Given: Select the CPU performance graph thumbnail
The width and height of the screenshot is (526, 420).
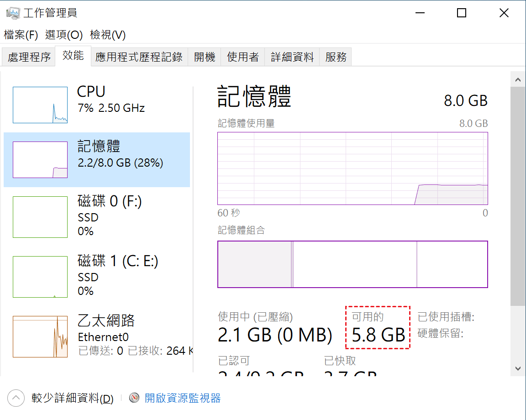Looking at the screenshot, I should coord(40,105).
